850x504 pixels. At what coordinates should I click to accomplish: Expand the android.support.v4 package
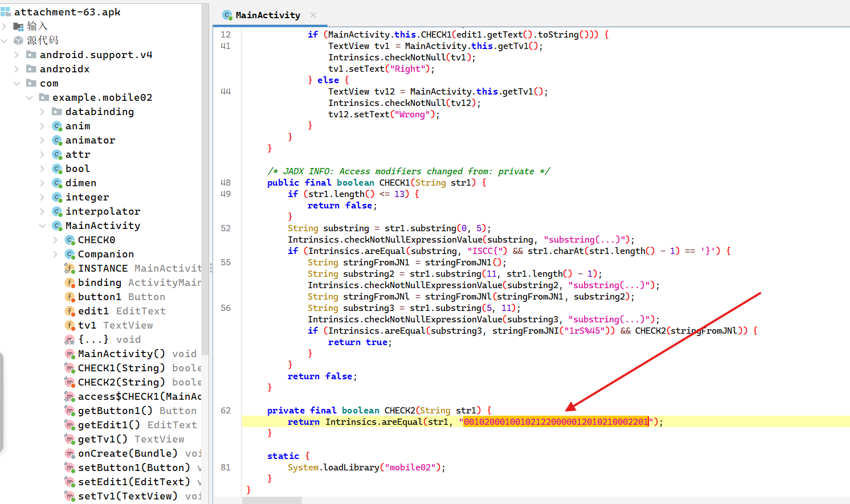pos(17,55)
